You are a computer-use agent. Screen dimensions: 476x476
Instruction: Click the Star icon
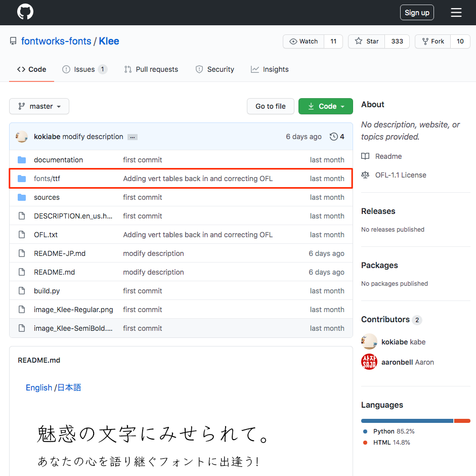point(359,41)
